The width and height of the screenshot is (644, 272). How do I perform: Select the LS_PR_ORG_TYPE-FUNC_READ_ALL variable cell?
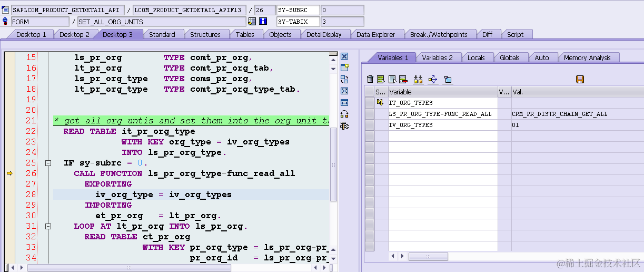tap(443, 113)
